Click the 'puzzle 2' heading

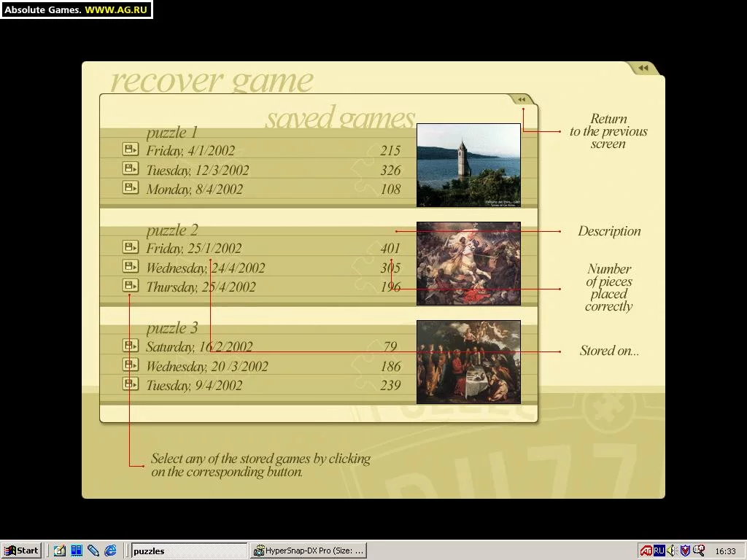172,231
